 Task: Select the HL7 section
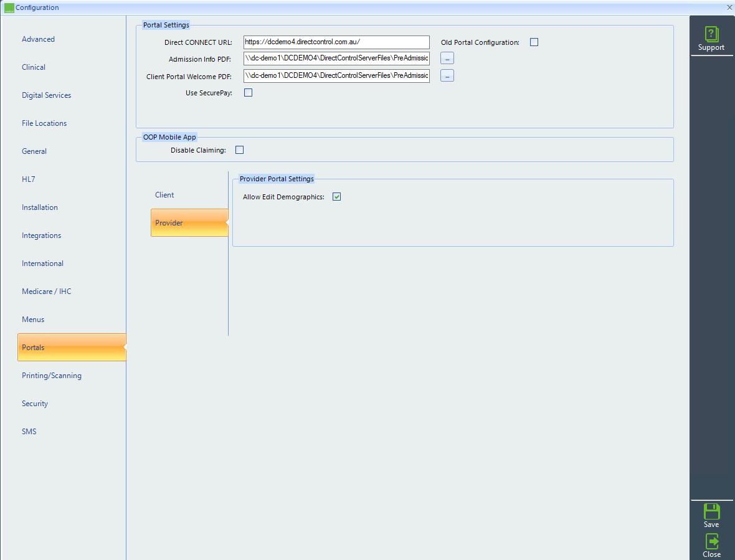click(x=29, y=179)
